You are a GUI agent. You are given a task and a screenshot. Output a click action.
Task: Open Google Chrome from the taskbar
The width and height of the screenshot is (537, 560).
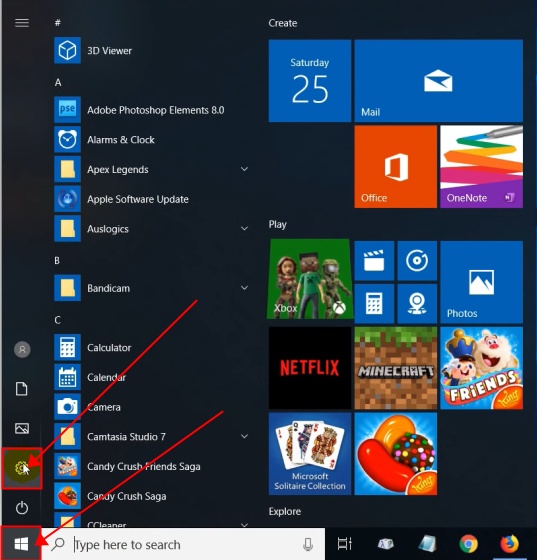(468, 544)
